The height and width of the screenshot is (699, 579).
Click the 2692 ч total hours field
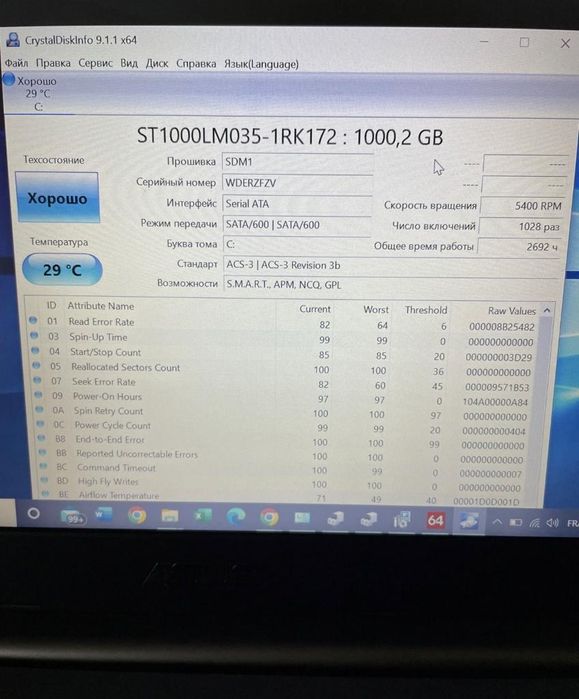[x=519, y=247]
